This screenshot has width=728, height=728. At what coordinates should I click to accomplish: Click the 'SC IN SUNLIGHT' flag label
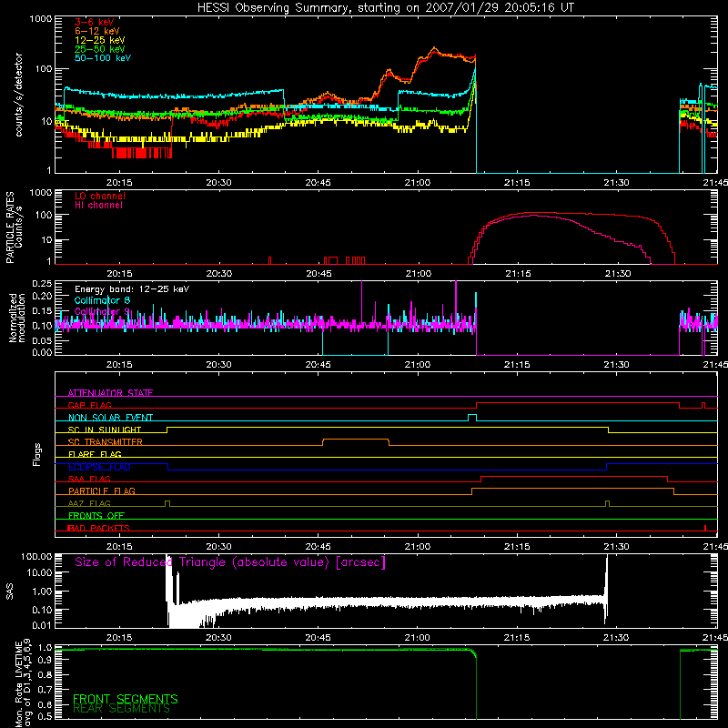point(105,430)
